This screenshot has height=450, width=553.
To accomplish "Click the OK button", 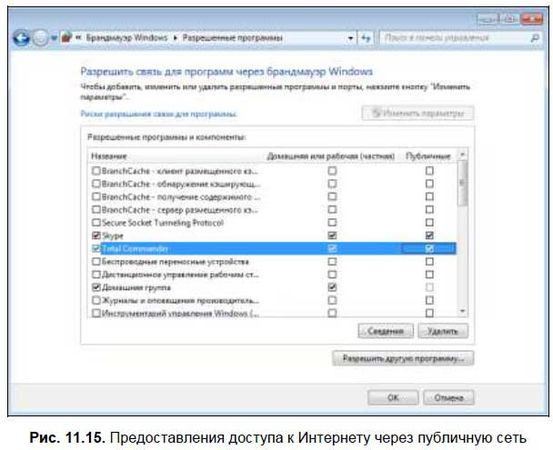I will [393, 398].
